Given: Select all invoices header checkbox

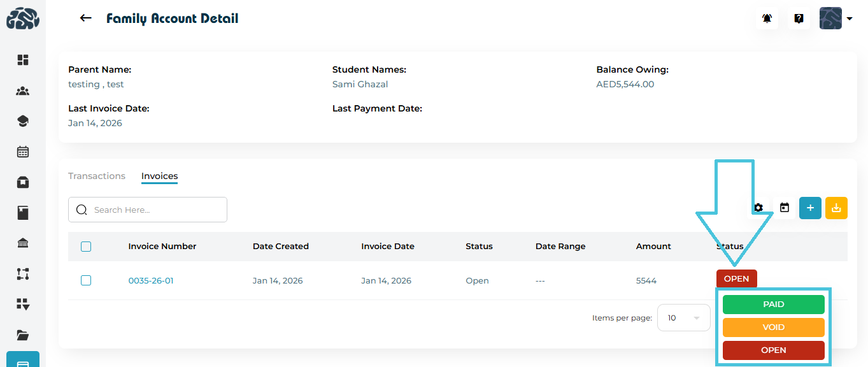Looking at the screenshot, I should pyautogui.click(x=86, y=247).
